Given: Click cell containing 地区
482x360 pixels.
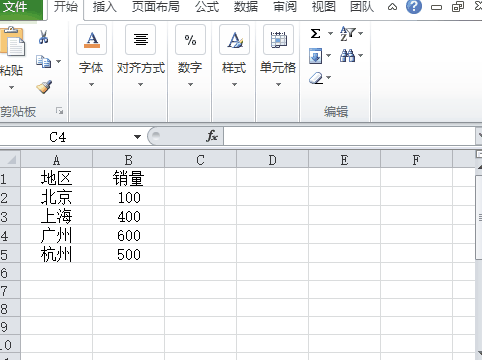Looking at the screenshot, I should [57, 178].
